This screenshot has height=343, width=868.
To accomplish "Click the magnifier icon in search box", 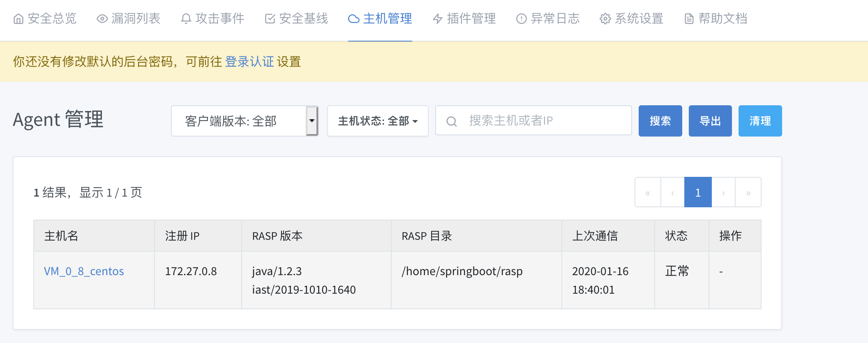I will 452,121.
